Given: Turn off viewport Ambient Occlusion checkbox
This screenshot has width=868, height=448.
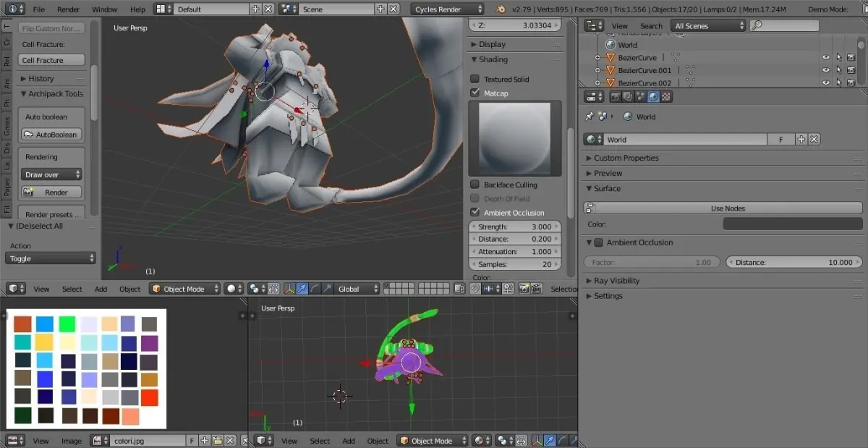Looking at the screenshot, I should pos(475,212).
